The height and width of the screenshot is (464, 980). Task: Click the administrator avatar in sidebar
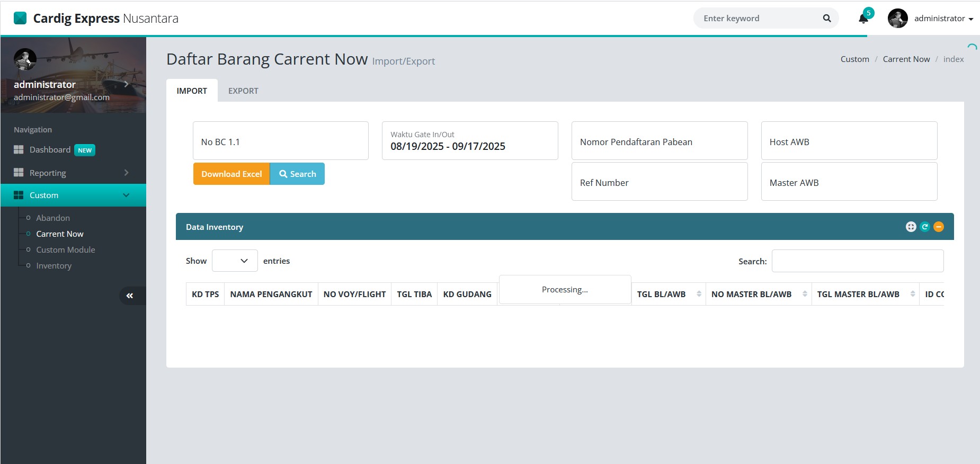[25, 59]
